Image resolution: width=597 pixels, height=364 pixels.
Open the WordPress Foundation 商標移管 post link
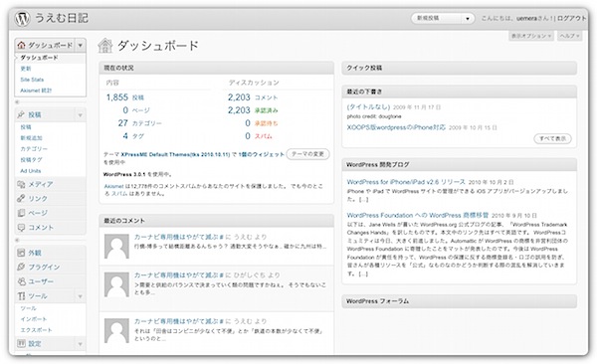click(x=417, y=215)
